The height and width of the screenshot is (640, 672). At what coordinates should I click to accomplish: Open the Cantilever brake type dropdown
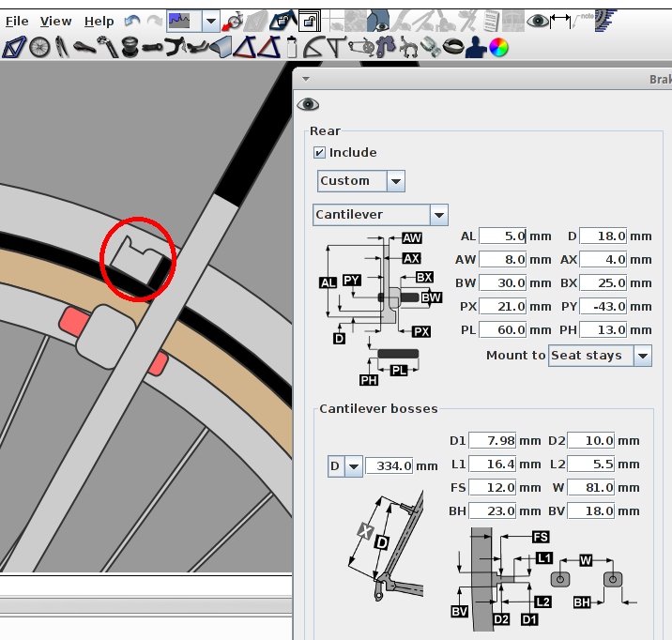tap(438, 215)
